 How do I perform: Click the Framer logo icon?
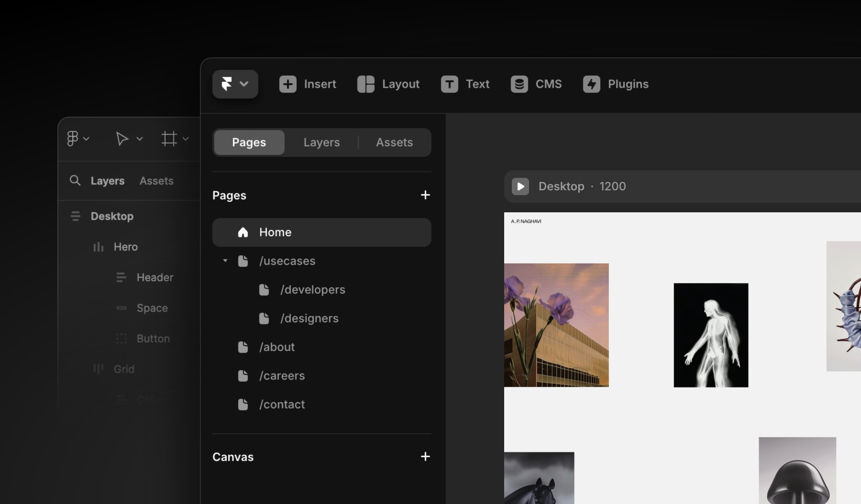tap(227, 84)
